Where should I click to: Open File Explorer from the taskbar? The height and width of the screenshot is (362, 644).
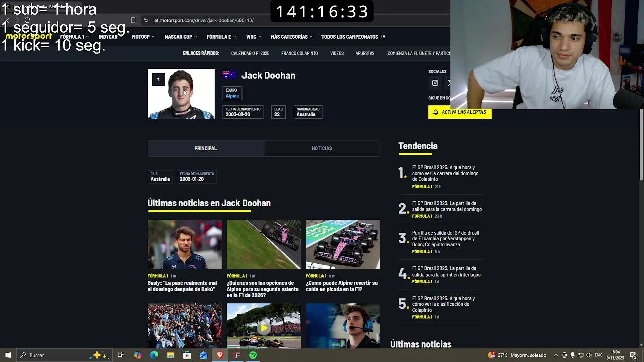tap(171, 355)
